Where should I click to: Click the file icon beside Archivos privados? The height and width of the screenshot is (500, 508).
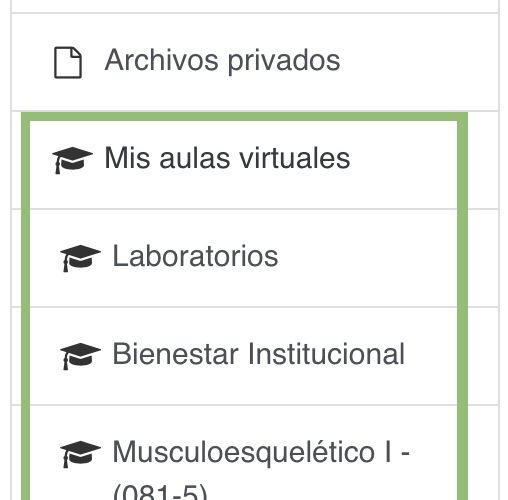68,62
